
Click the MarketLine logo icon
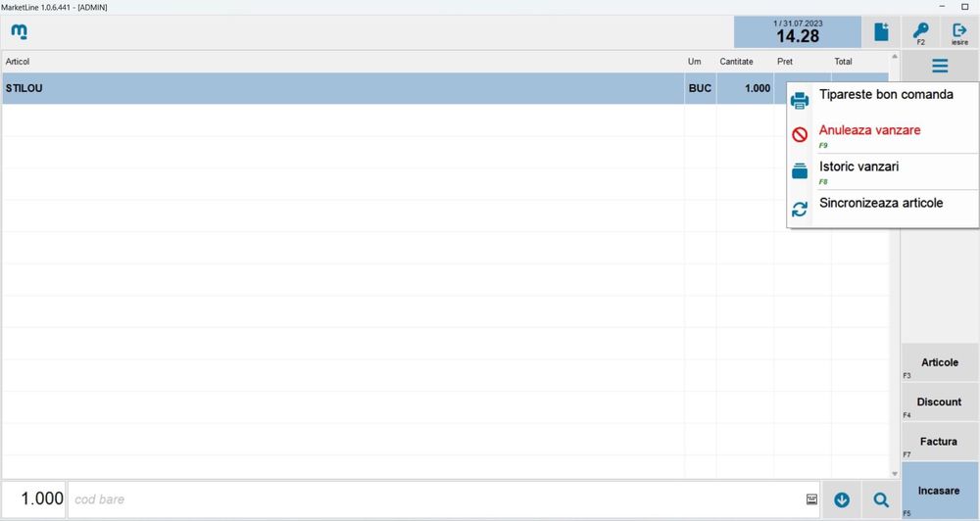click(20, 31)
